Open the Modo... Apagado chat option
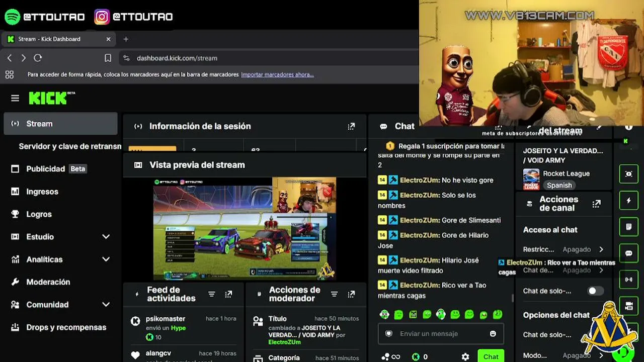This screenshot has height=362, width=644. (563, 355)
